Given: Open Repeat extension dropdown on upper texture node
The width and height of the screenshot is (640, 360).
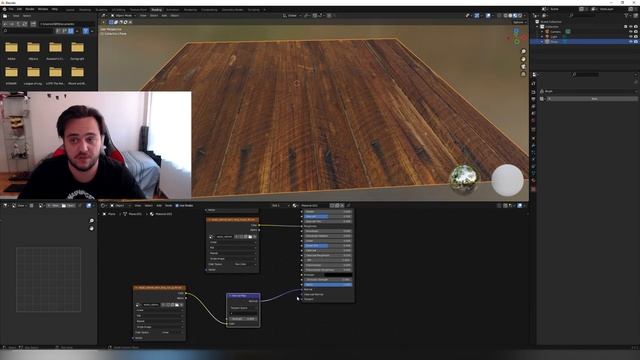Looking at the screenshot, I should [233, 253].
